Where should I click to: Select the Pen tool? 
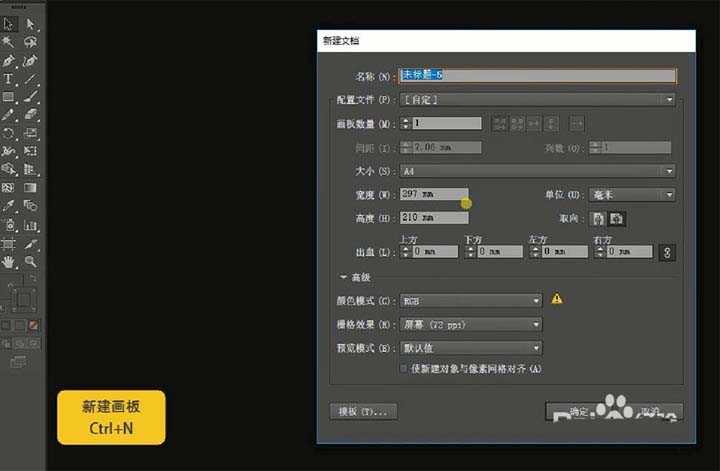tap(9, 61)
